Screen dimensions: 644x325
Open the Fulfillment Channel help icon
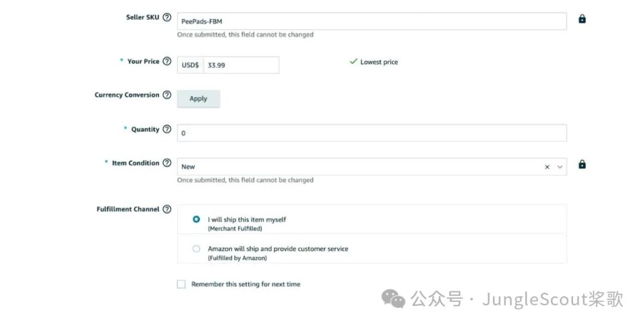pyautogui.click(x=167, y=209)
